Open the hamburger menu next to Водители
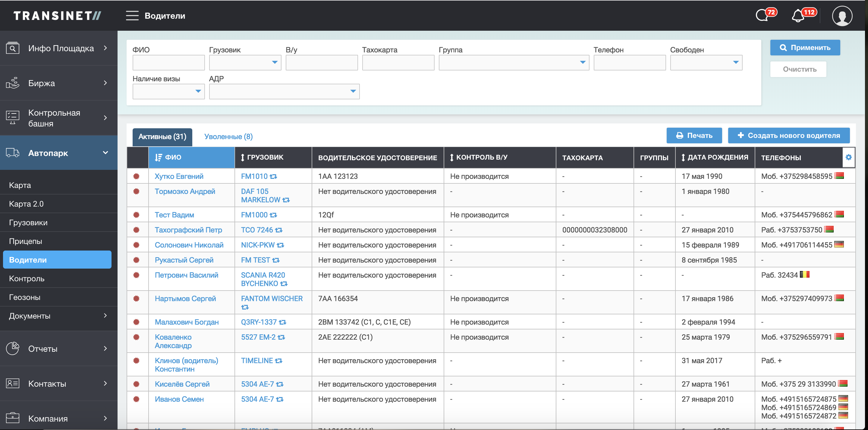 click(132, 15)
